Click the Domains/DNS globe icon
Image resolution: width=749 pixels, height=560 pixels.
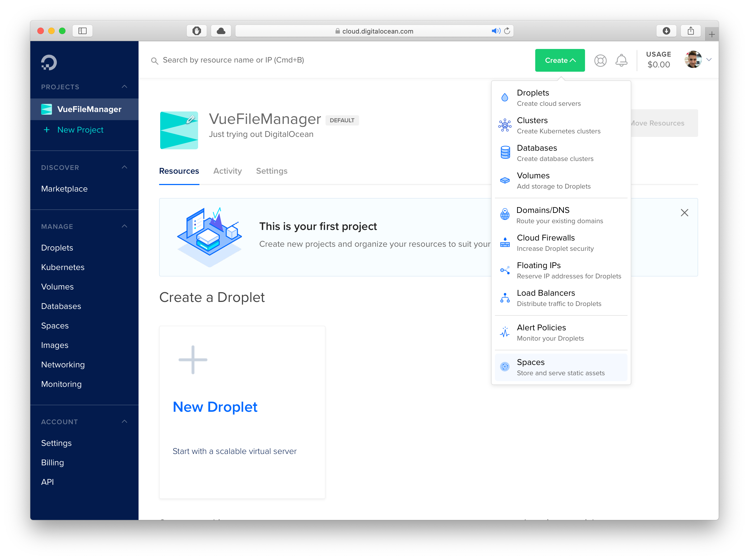tap(505, 214)
